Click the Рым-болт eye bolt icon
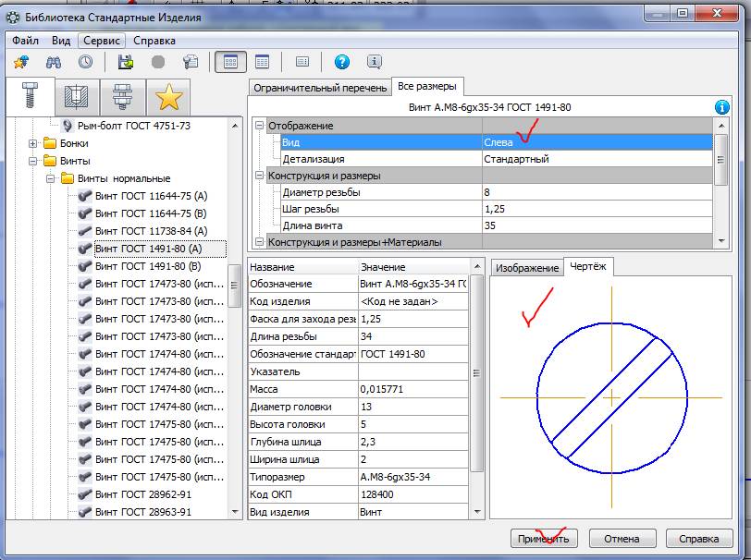751x560 pixels. (x=68, y=126)
